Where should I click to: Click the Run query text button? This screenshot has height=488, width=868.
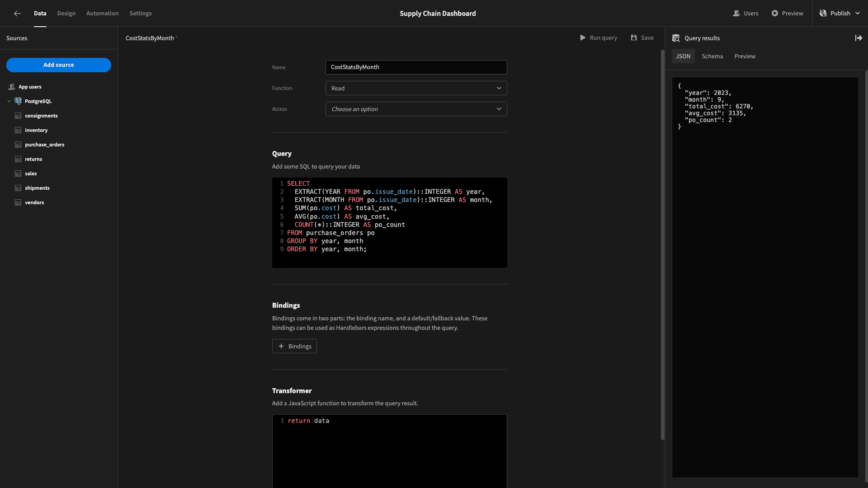tap(604, 38)
